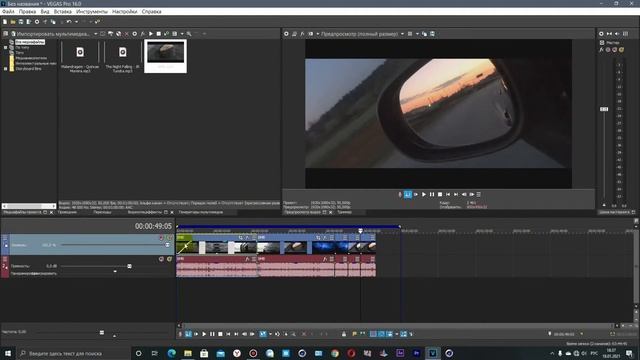Image resolution: width=640 pixels, height=360 pixels.
Task: Toggle Auto Ripple in the timeline toolbar
Action: coord(389,334)
